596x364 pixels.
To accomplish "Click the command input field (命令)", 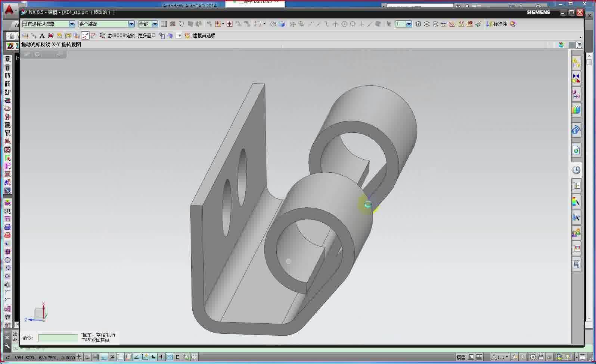I will 58,338.
